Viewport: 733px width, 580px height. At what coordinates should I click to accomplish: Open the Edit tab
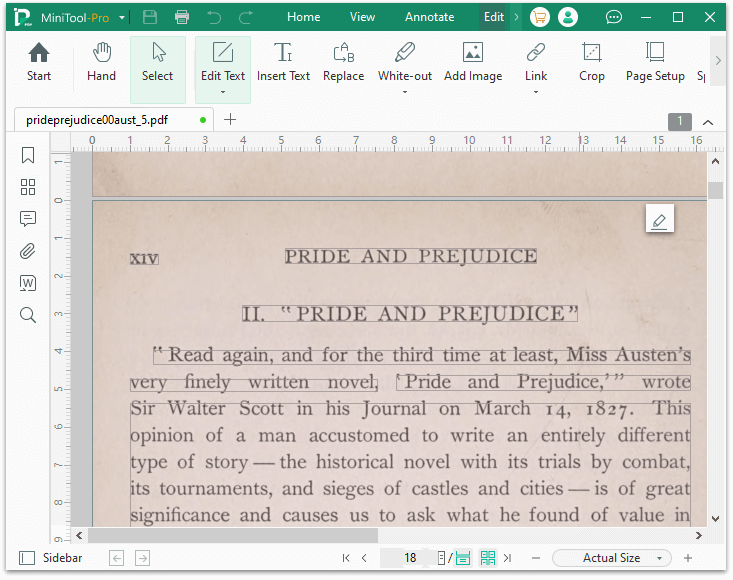click(x=494, y=17)
